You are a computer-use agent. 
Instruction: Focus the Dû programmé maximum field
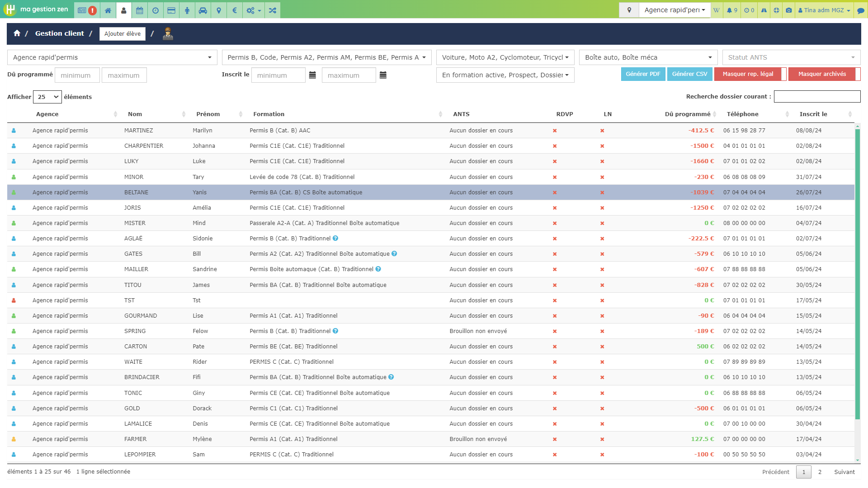coord(124,75)
